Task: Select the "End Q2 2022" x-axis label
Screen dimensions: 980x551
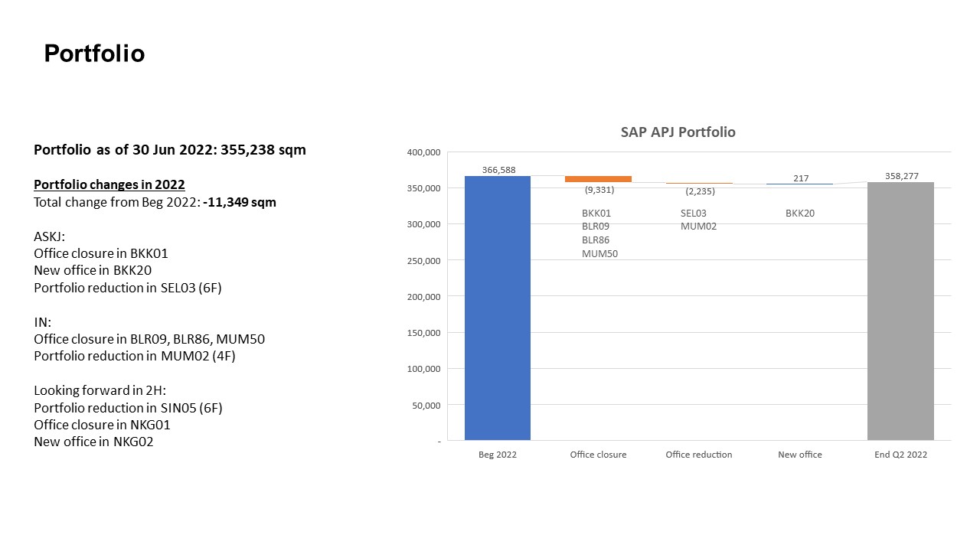Action: click(x=901, y=455)
